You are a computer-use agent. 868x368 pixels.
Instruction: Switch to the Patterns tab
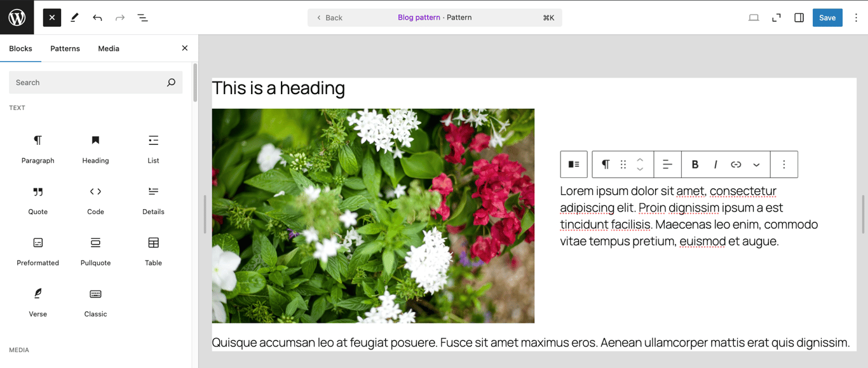point(64,48)
